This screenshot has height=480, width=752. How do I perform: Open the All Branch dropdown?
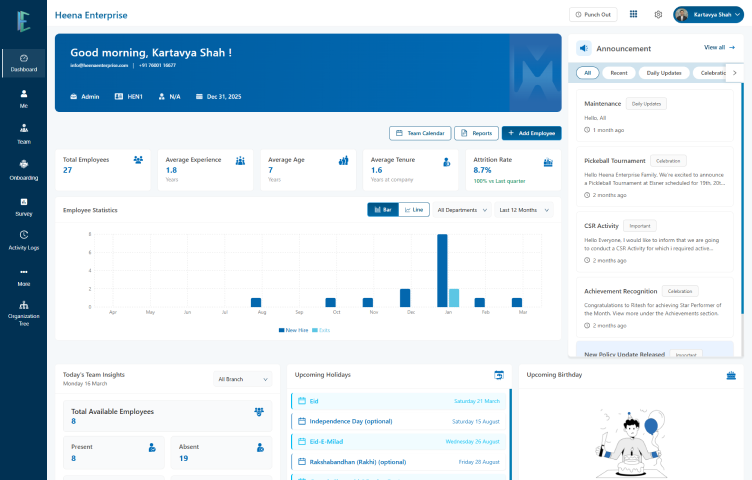[x=243, y=379]
